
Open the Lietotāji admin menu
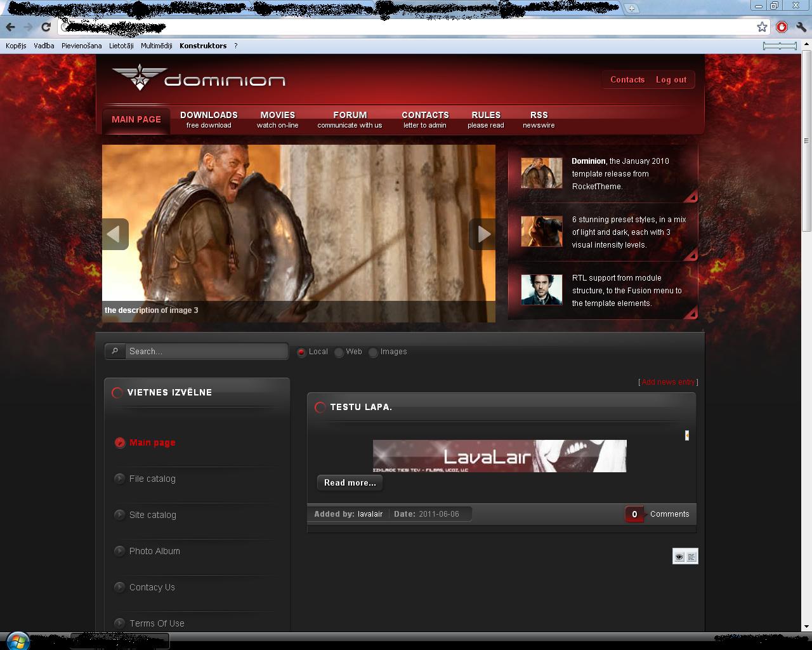pos(121,46)
